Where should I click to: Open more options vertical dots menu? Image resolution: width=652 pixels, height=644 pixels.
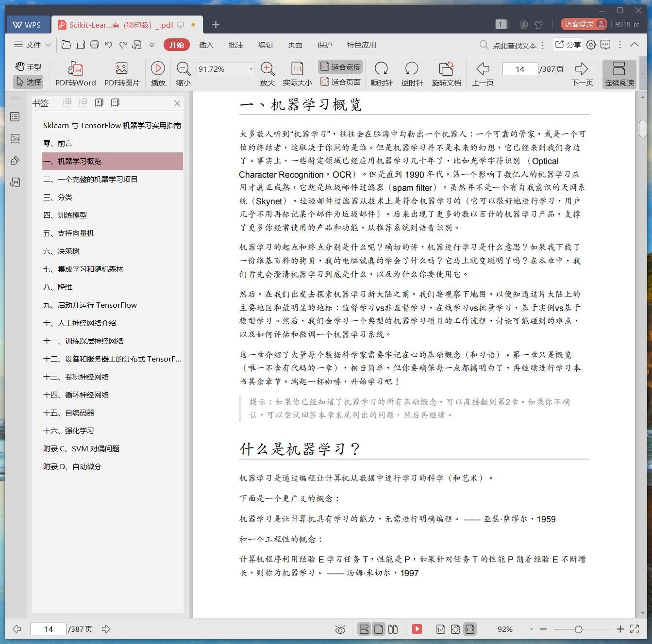[x=619, y=45]
